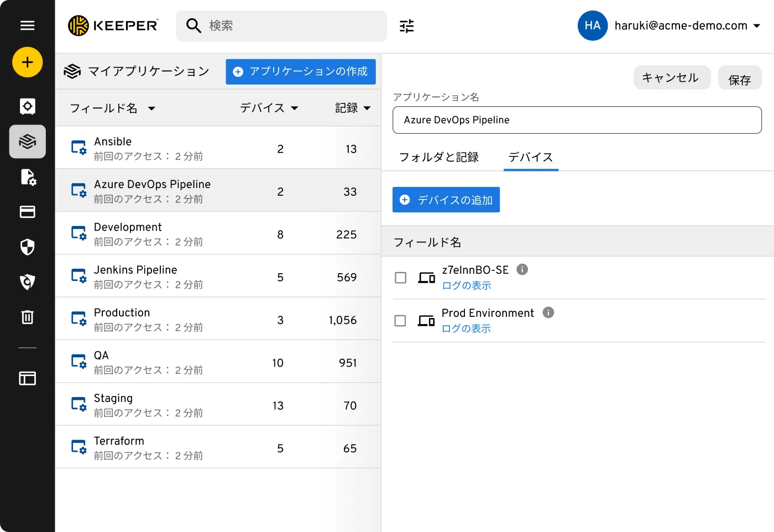Open search filter sliders icon
Image resolution: width=774 pixels, height=532 pixels.
point(407,26)
